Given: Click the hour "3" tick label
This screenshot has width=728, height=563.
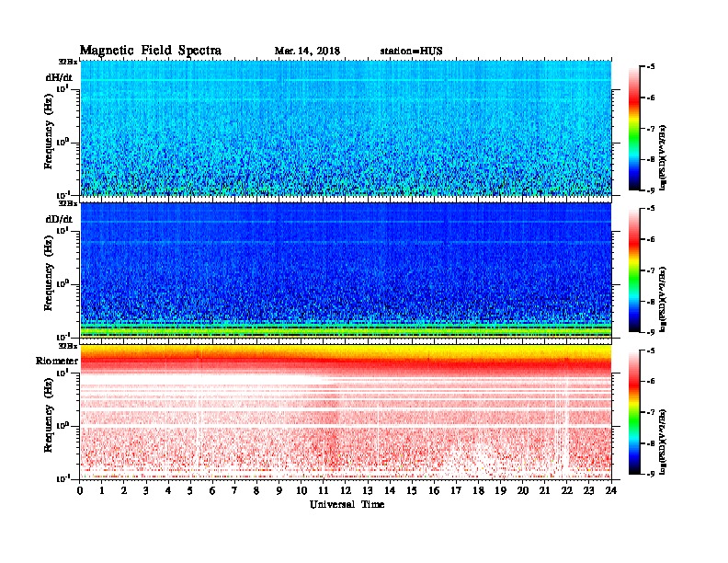Looking at the screenshot, I should click(146, 491).
